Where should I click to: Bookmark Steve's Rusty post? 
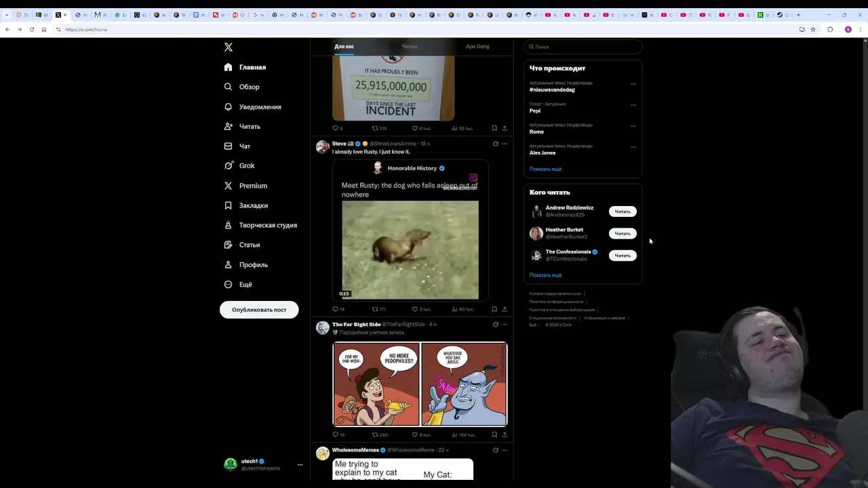click(494, 309)
